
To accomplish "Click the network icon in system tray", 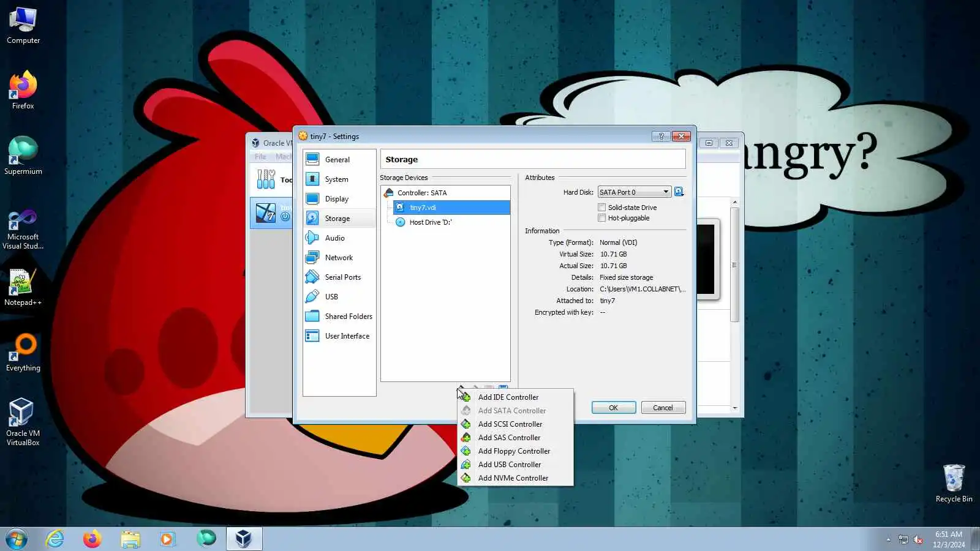I will (x=903, y=539).
